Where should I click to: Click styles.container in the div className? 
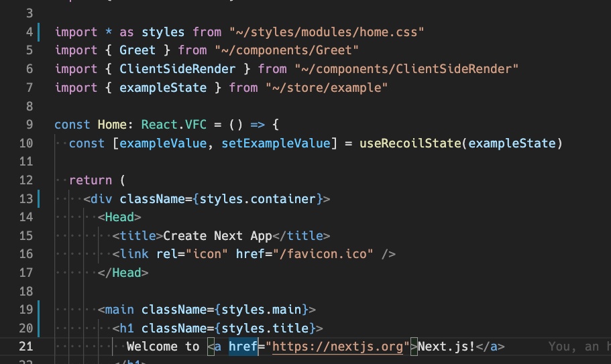pyautogui.click(x=258, y=199)
